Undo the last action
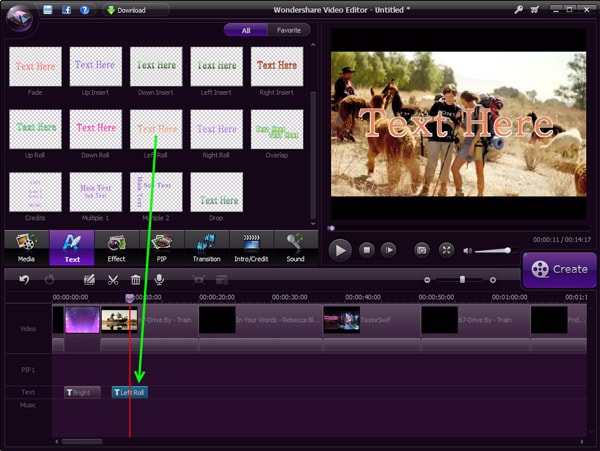600x451 pixels. click(24, 280)
